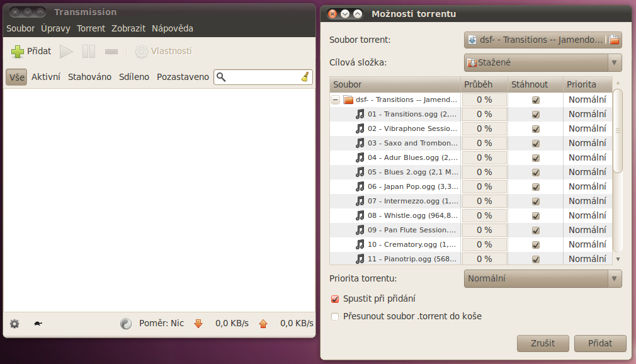Collapse the dsf- Transitions folder tree
636x364 pixels.
(x=336, y=100)
